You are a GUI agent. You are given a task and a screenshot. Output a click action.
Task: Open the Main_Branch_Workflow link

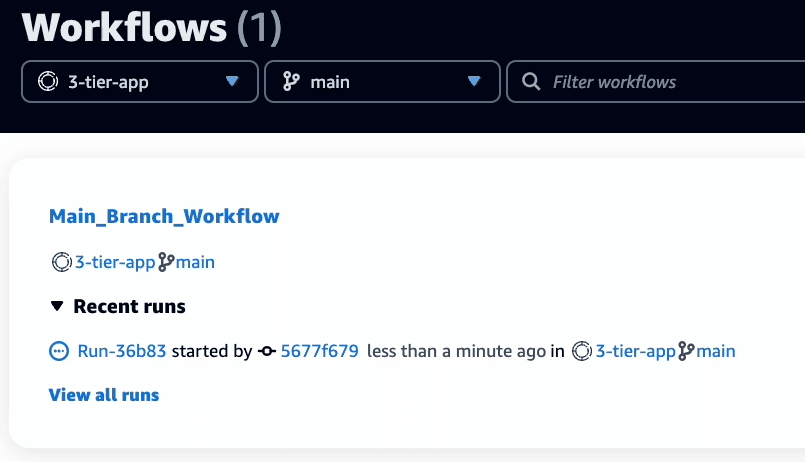click(x=164, y=216)
